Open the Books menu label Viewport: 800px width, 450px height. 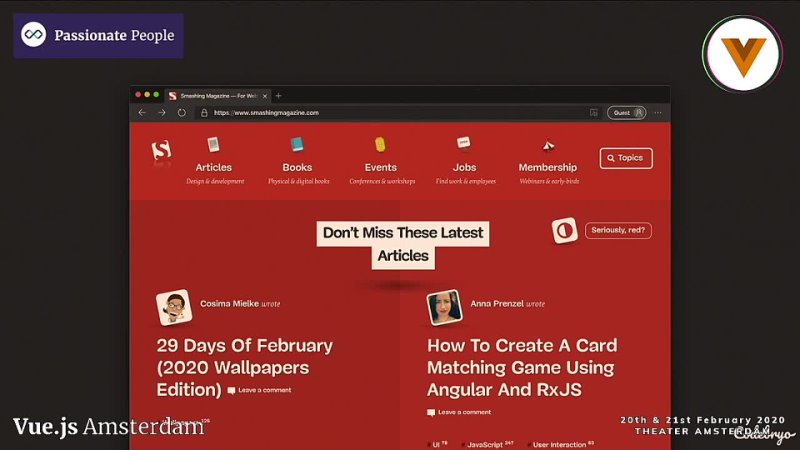click(297, 167)
